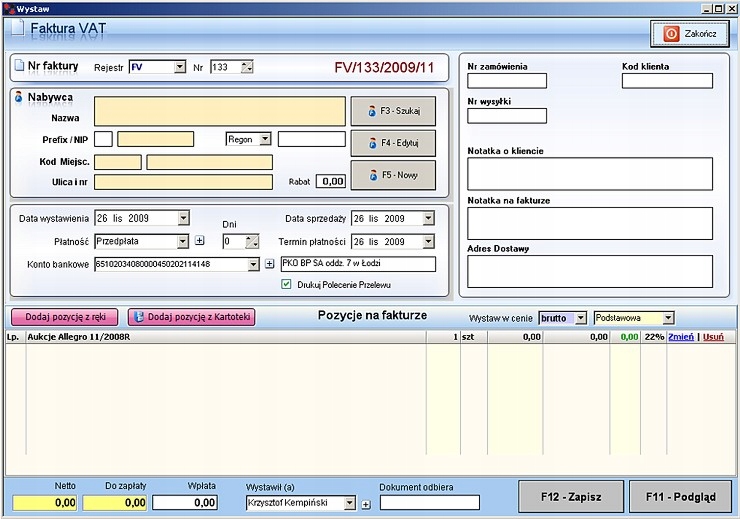
Task: Click the Zakończ power button
Action: pyautogui.click(x=690, y=33)
